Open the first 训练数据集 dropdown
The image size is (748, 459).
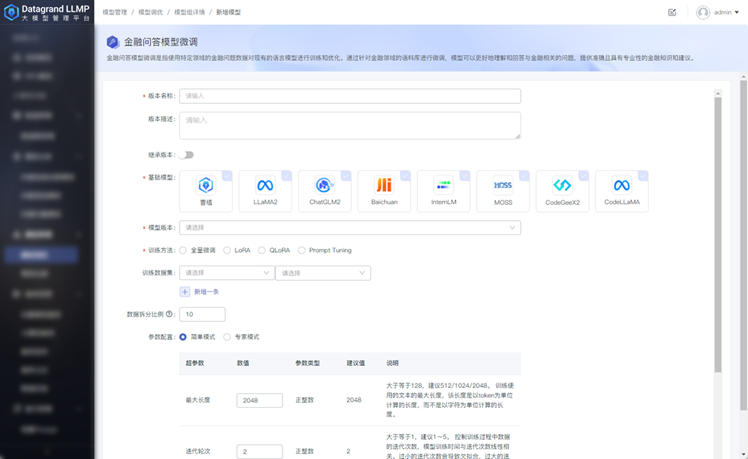click(x=226, y=272)
